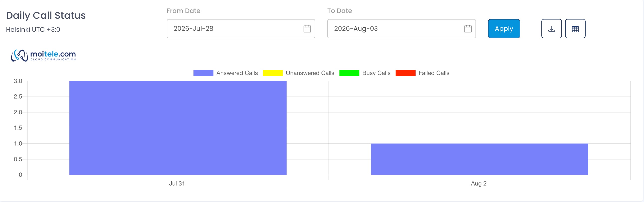
Task: Click the moitele.com logo
Action: tap(43, 55)
